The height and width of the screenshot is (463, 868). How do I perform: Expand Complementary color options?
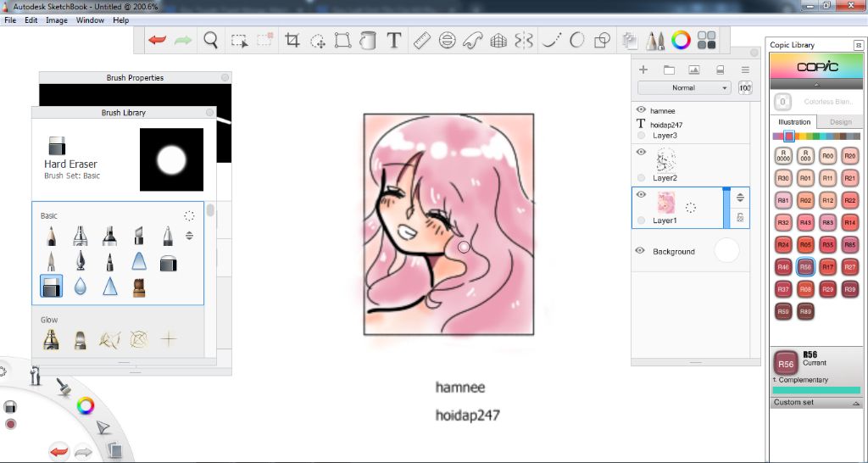click(x=800, y=380)
